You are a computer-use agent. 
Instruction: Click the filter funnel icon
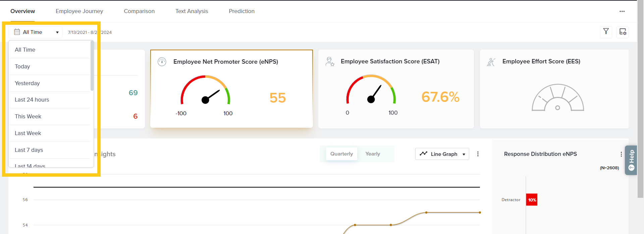606,32
